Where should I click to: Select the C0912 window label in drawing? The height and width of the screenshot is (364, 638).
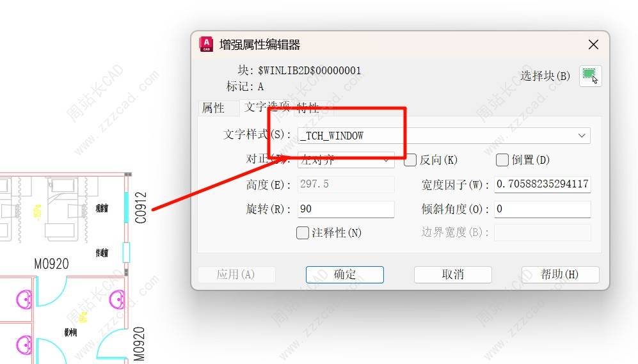[140, 208]
